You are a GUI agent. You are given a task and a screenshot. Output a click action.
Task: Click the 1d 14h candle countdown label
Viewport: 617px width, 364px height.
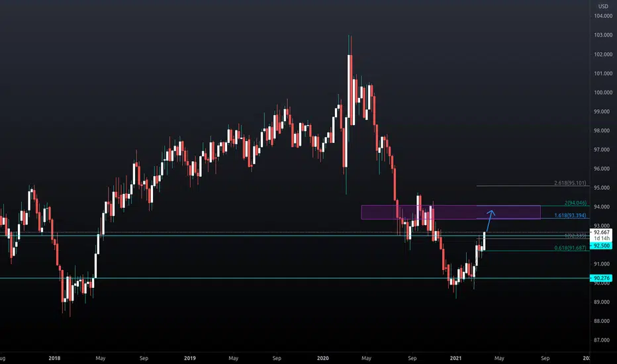click(601, 238)
